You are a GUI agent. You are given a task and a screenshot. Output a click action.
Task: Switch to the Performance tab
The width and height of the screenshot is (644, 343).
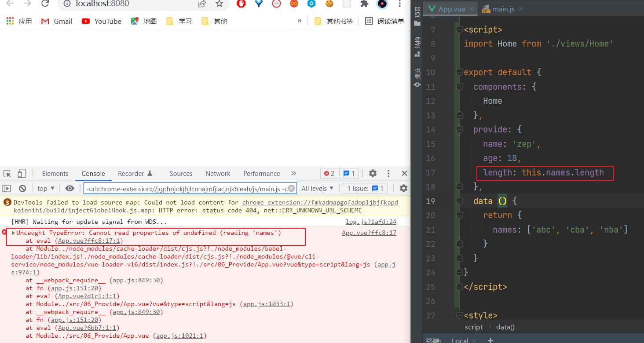tap(261, 173)
